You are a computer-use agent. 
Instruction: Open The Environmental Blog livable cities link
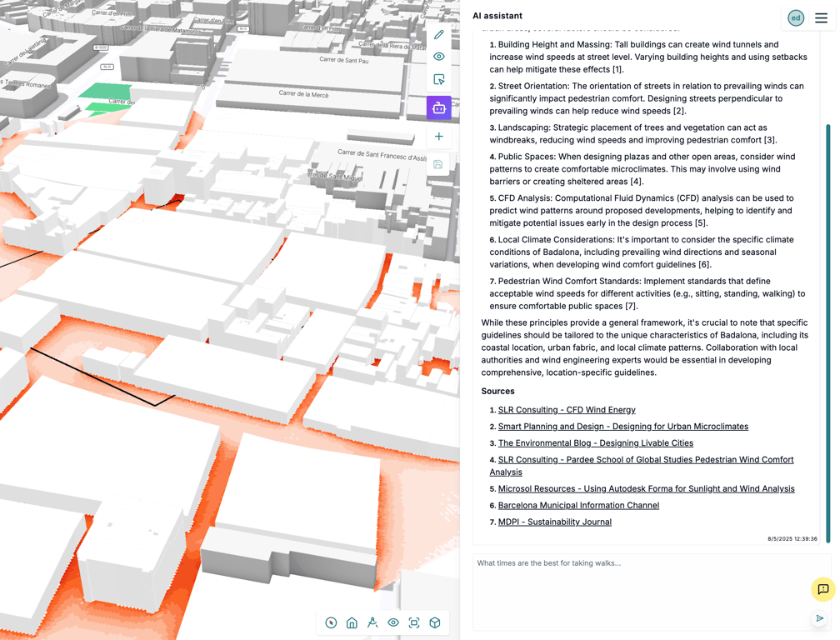[x=596, y=442]
